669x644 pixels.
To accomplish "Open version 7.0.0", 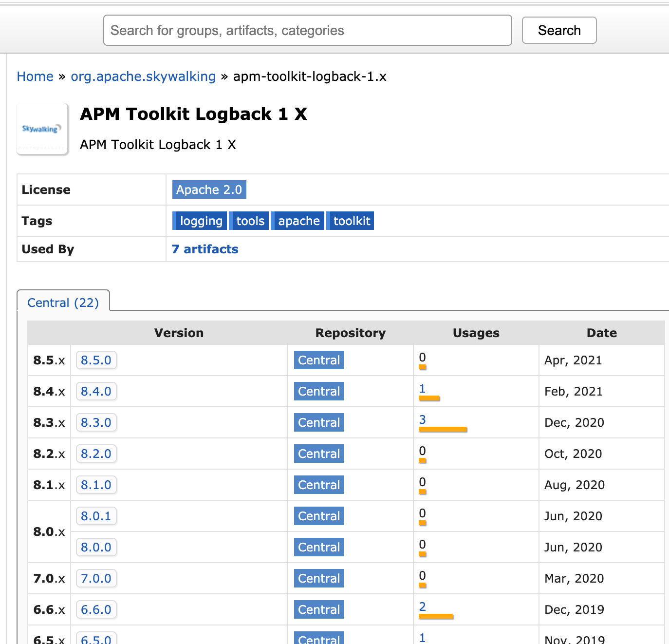I will coord(96,578).
